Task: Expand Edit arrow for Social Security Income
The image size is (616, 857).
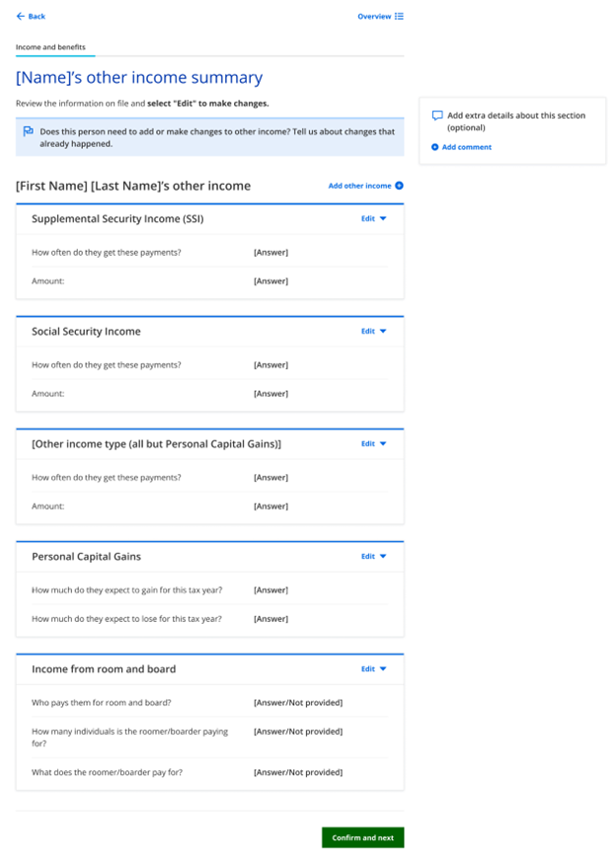Action: (383, 332)
